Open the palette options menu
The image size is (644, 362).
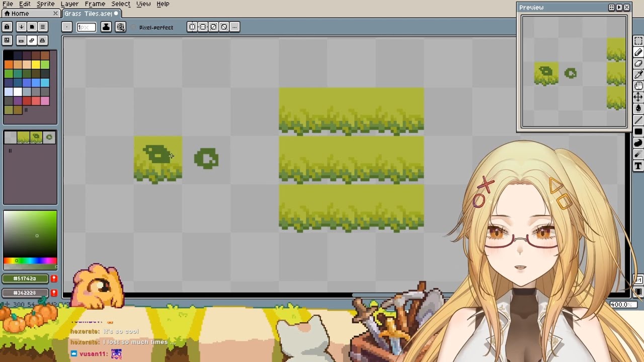coord(42,27)
